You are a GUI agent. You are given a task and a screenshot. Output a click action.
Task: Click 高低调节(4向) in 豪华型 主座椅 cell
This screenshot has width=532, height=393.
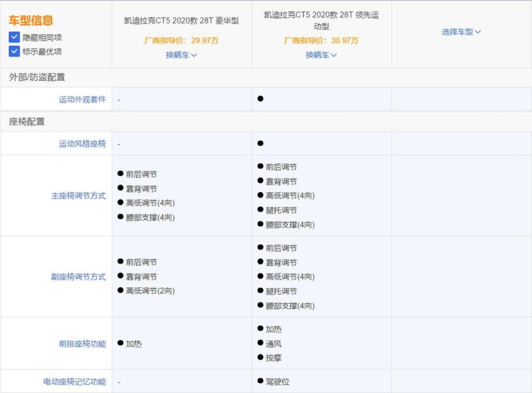click(150, 203)
